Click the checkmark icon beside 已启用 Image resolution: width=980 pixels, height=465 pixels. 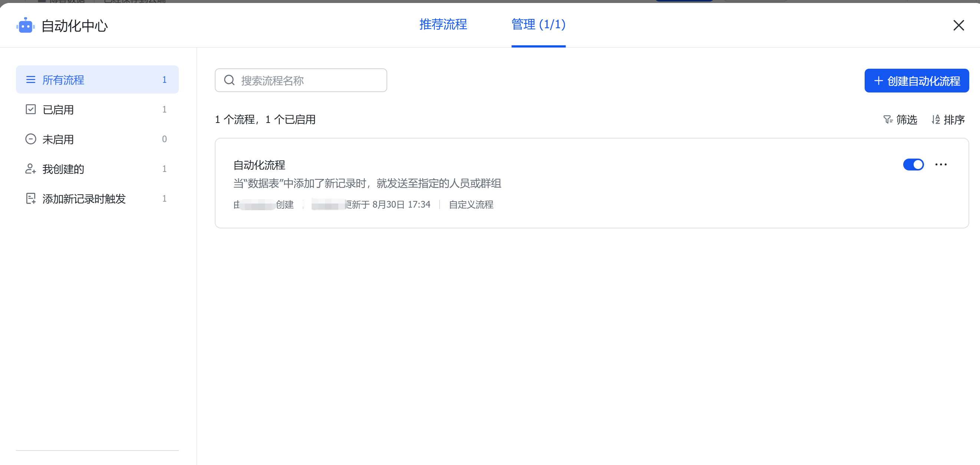point(30,109)
